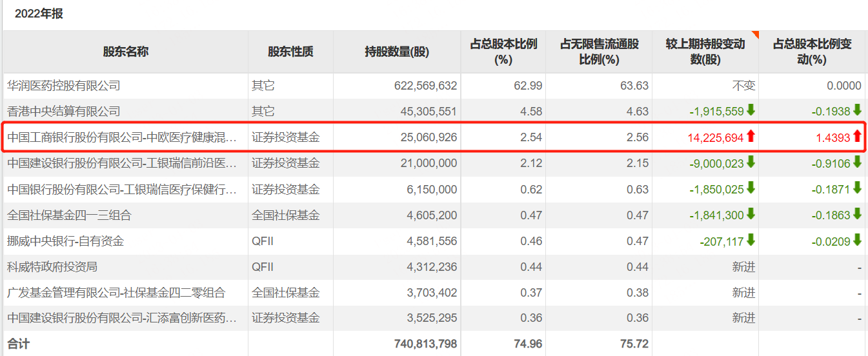868x356 pixels.
Task: Click the red up arrow beside 1.4393
Action: (857, 136)
